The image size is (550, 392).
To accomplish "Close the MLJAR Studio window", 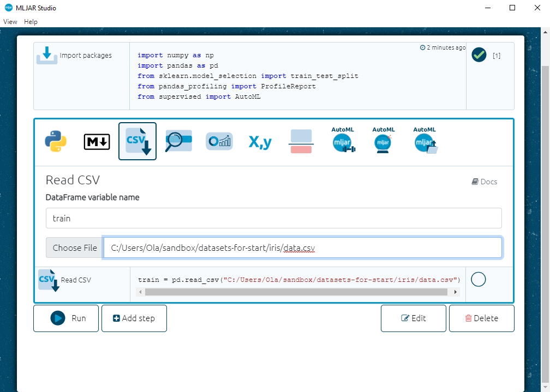I will click(537, 8).
